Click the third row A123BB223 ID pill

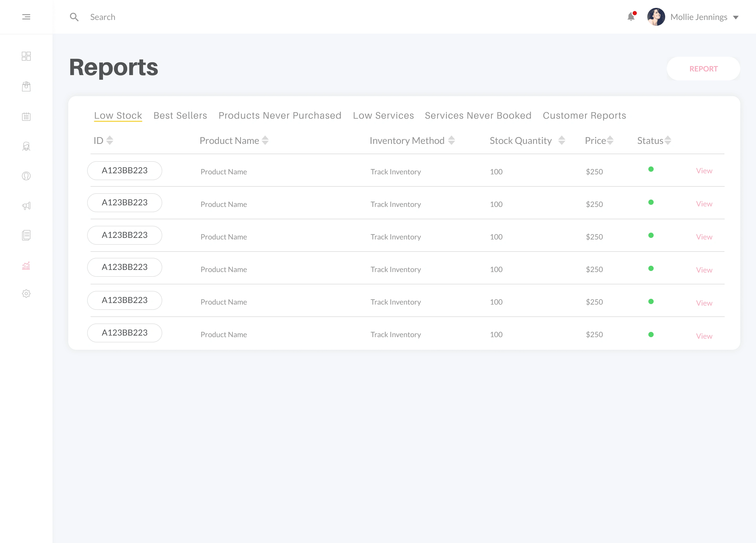[x=125, y=235]
